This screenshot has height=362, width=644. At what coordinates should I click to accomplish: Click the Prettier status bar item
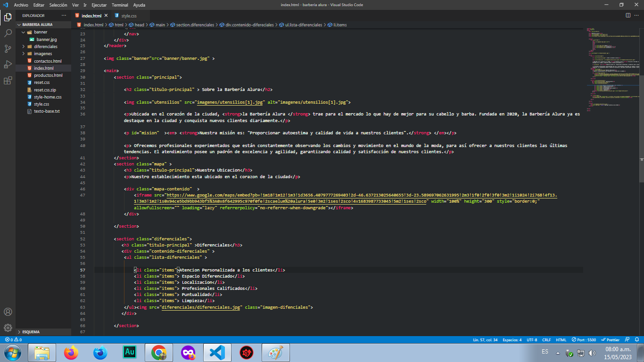pyautogui.click(x=611, y=339)
